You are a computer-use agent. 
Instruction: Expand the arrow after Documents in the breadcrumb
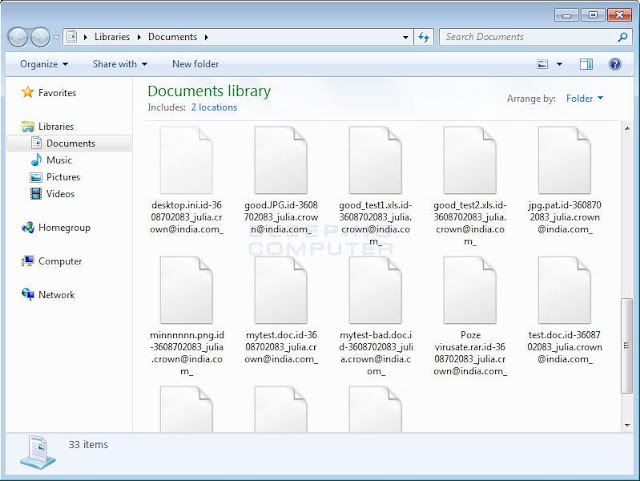[206, 37]
